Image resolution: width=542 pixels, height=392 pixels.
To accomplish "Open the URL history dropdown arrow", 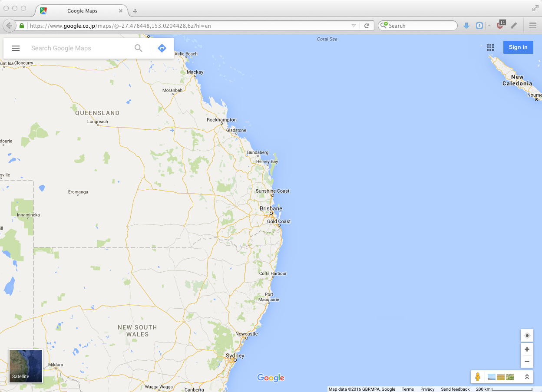I will pos(354,26).
